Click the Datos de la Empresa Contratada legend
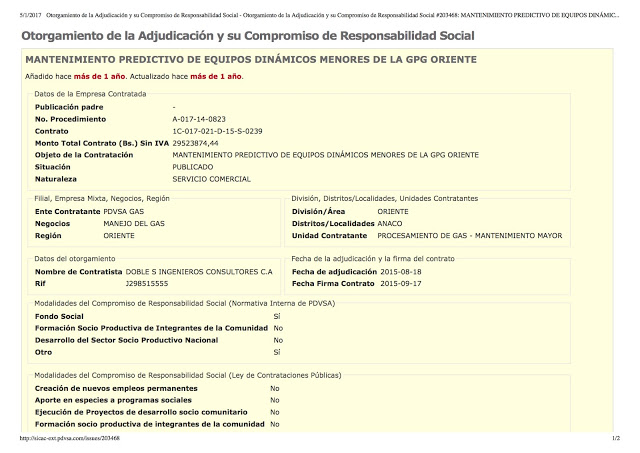The width and height of the screenshot is (640, 453). point(90,94)
